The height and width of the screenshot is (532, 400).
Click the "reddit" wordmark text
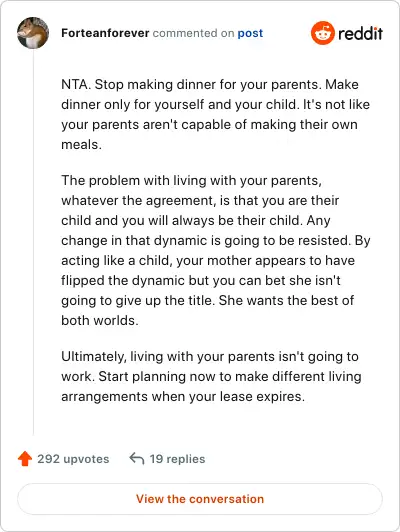click(360, 33)
